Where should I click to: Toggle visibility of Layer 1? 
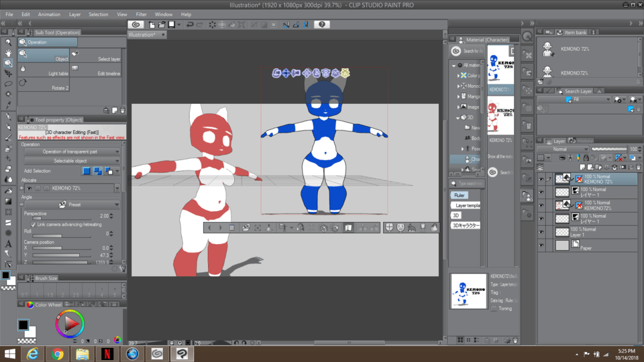pos(541,231)
